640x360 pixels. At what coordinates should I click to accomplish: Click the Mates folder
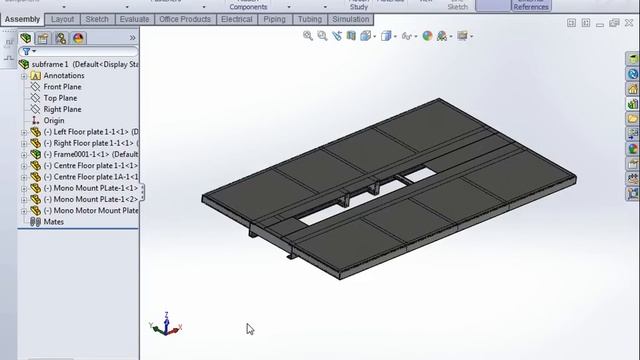pos(53,222)
